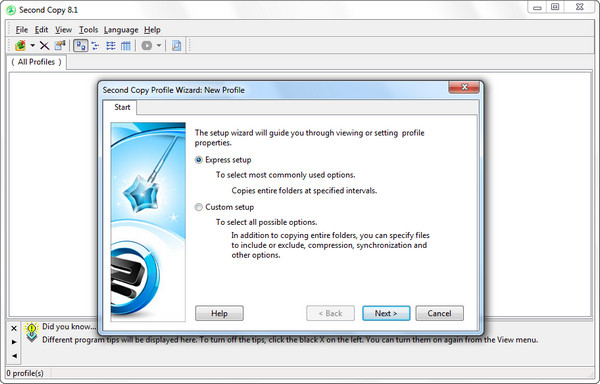The width and height of the screenshot is (600, 384).
Task: Expand the run profile dropdown arrow
Action: pos(159,46)
